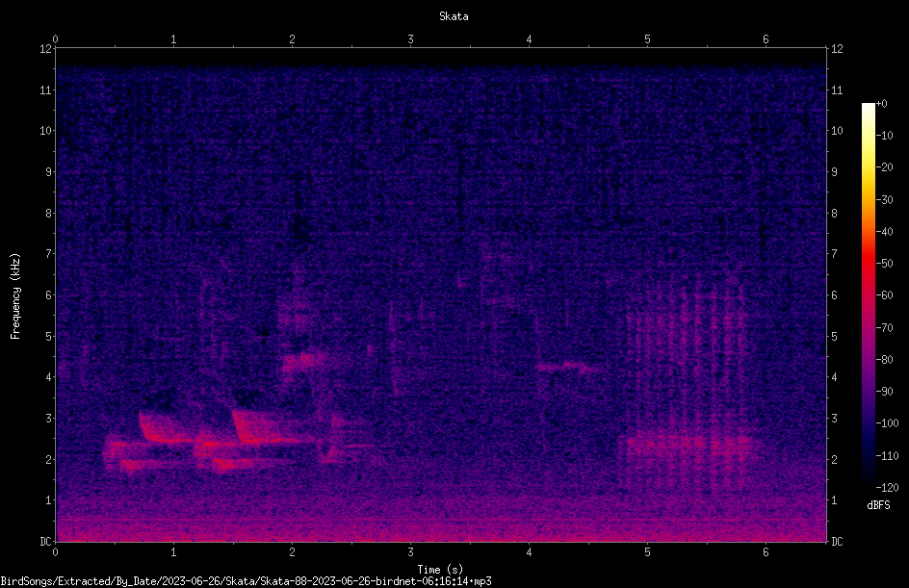Click the "-90" color scale value

point(884,392)
